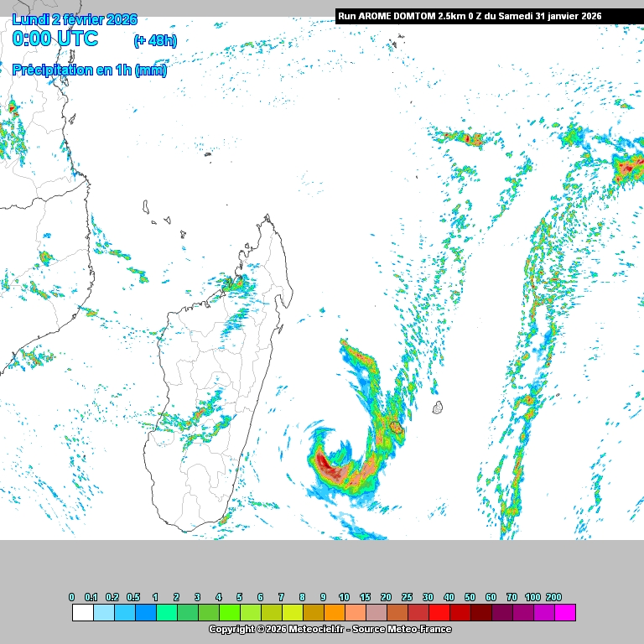Click the '0:00 UTC' time label

(55, 39)
